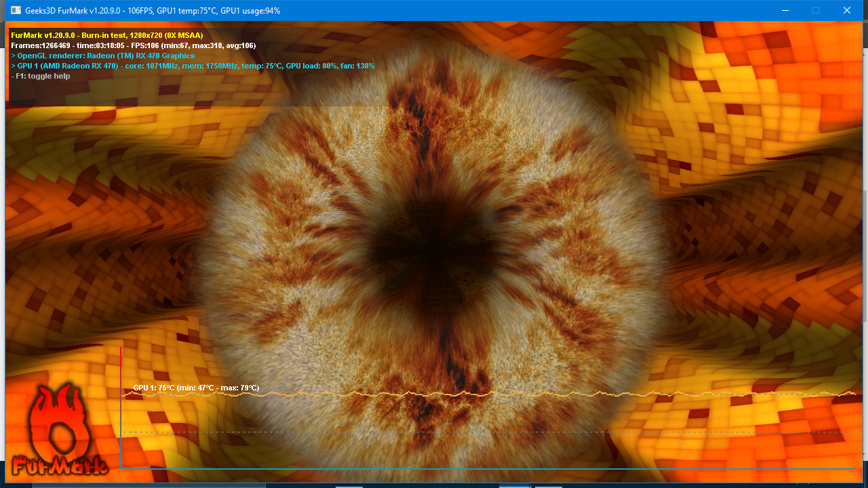The width and height of the screenshot is (868, 488).
Task: Click the FurMark app icon in title bar
Action: (x=16, y=11)
